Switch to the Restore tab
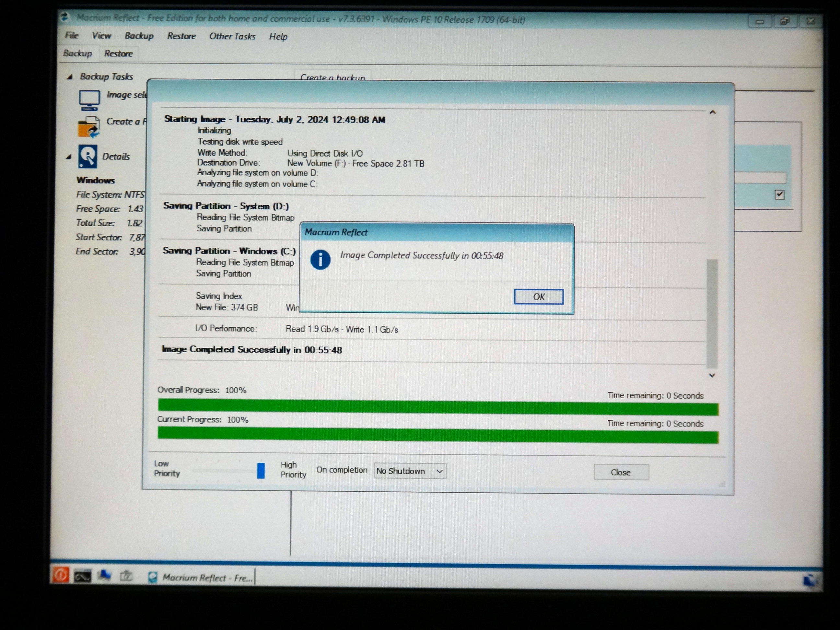 tap(119, 53)
